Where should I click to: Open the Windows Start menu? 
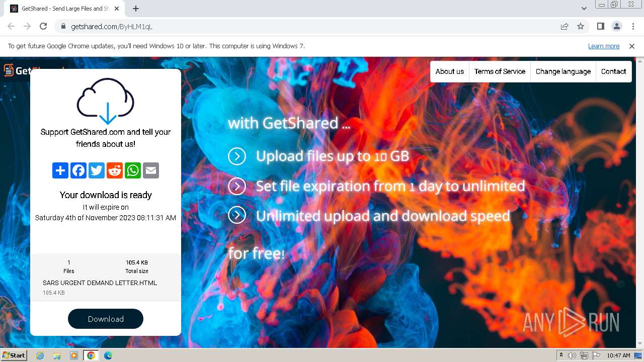[14, 355]
